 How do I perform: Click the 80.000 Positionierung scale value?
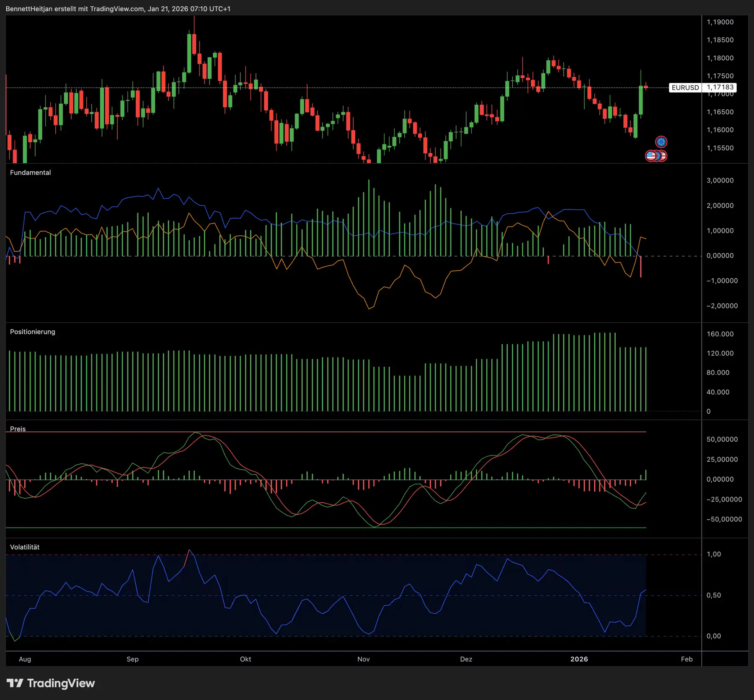point(718,373)
